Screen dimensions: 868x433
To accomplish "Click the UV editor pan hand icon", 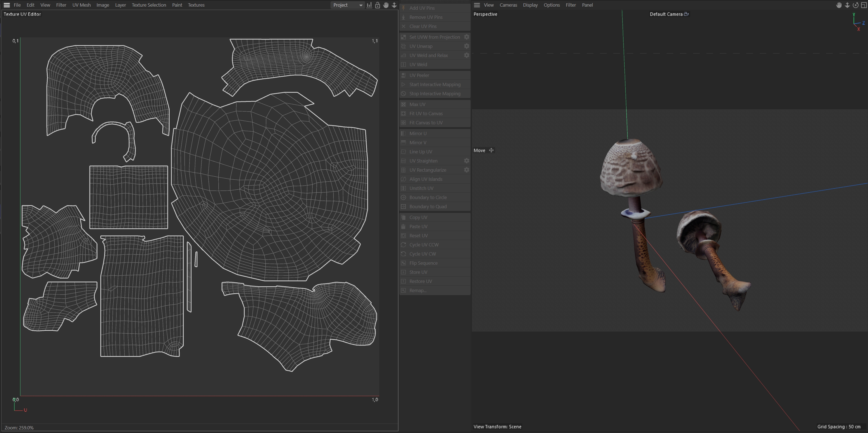I will click(x=386, y=5).
